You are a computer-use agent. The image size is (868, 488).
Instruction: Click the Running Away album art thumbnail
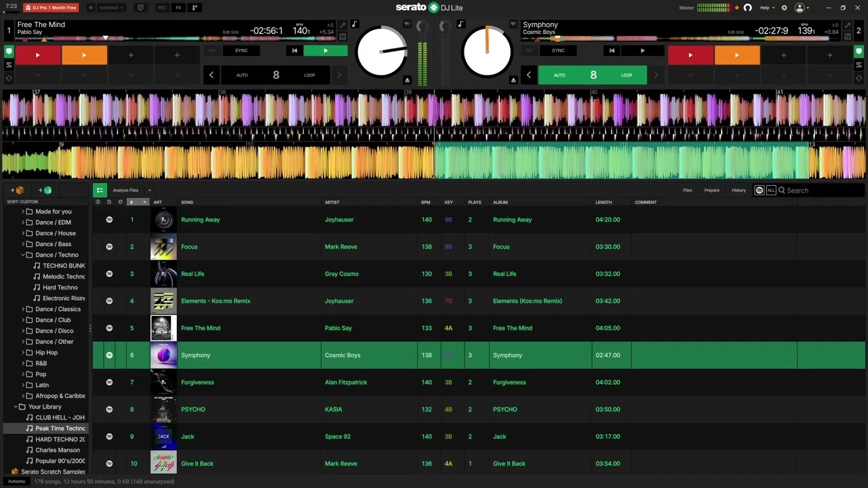point(163,220)
